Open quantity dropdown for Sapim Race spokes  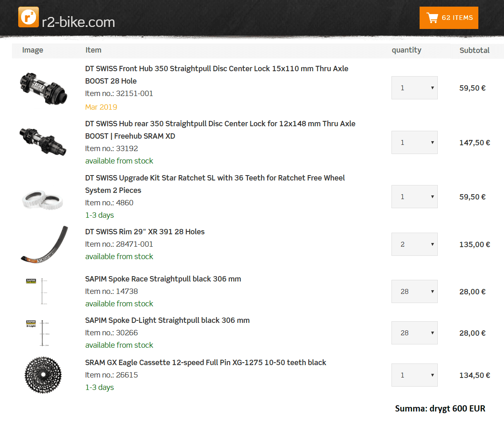click(414, 291)
